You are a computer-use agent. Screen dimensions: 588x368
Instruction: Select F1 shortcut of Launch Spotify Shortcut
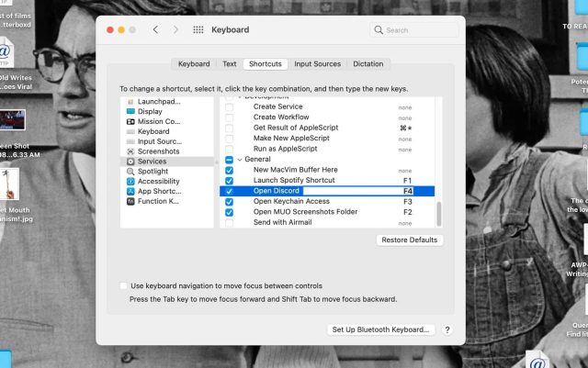pyautogui.click(x=408, y=181)
